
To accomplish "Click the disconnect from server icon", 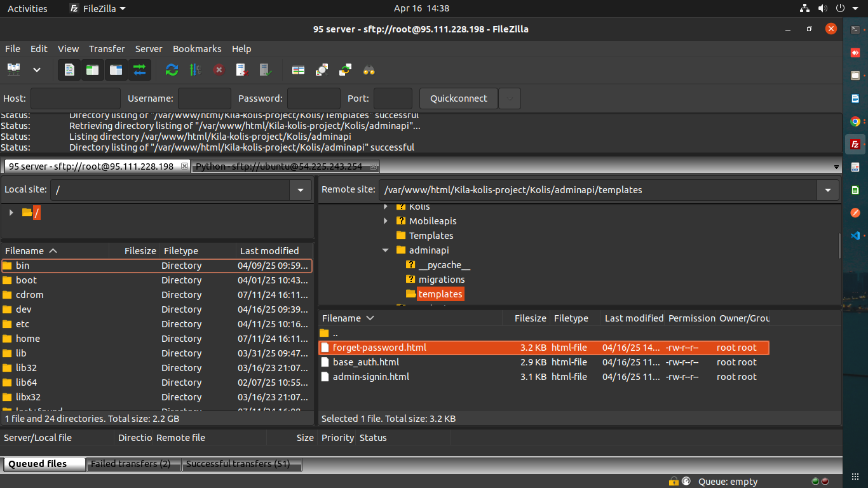I will click(x=242, y=69).
